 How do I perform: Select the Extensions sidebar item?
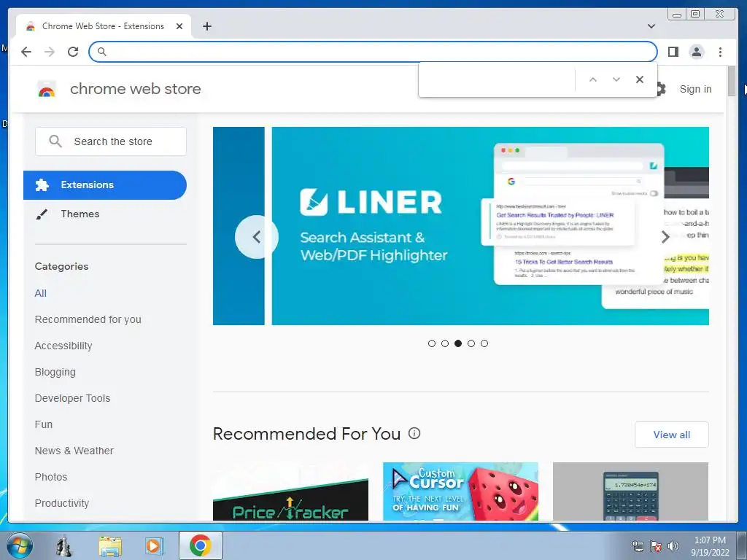pyautogui.click(x=105, y=184)
